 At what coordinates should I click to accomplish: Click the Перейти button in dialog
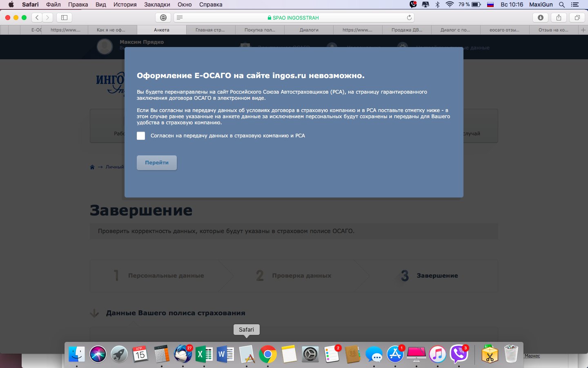click(157, 163)
